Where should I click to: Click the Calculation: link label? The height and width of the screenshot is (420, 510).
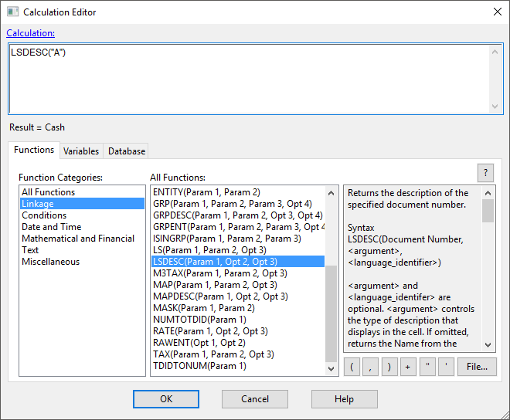pyautogui.click(x=31, y=33)
